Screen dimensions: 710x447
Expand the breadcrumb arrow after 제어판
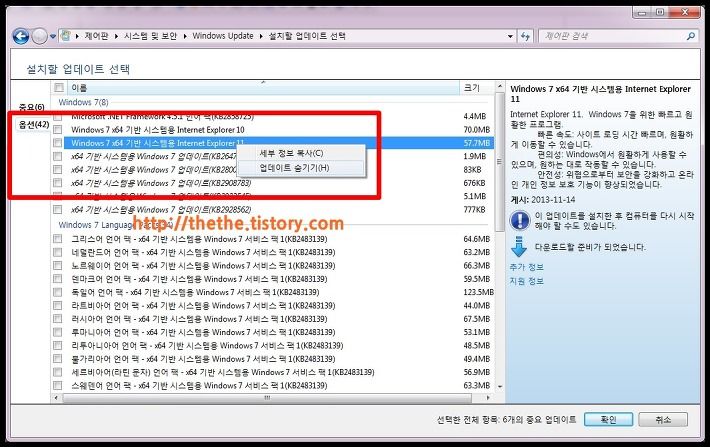coord(116,36)
